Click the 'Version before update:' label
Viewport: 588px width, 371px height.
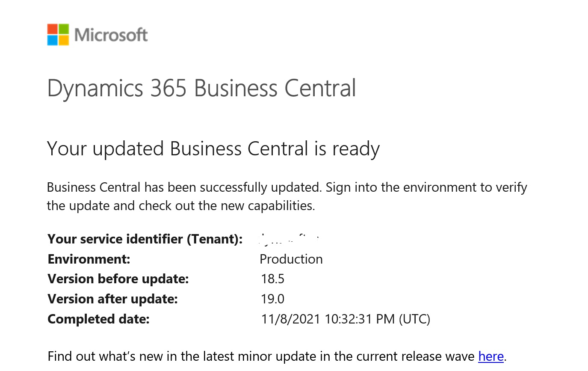(118, 279)
